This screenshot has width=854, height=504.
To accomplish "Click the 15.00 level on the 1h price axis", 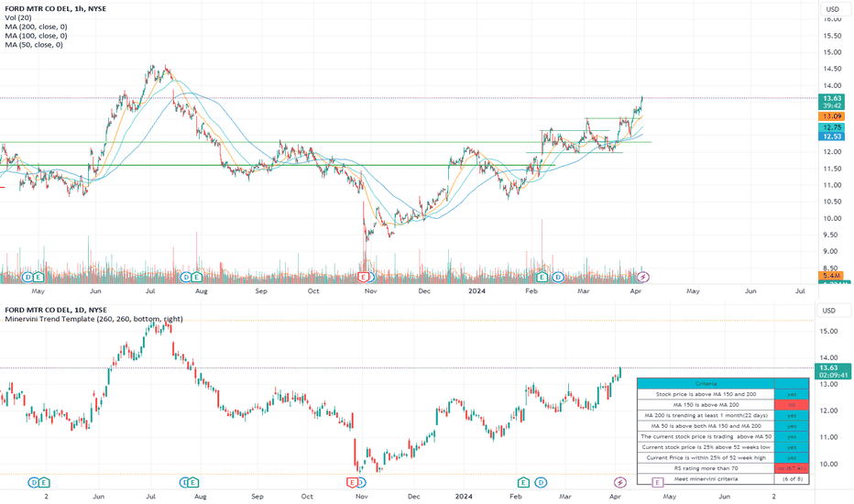I will [832, 53].
